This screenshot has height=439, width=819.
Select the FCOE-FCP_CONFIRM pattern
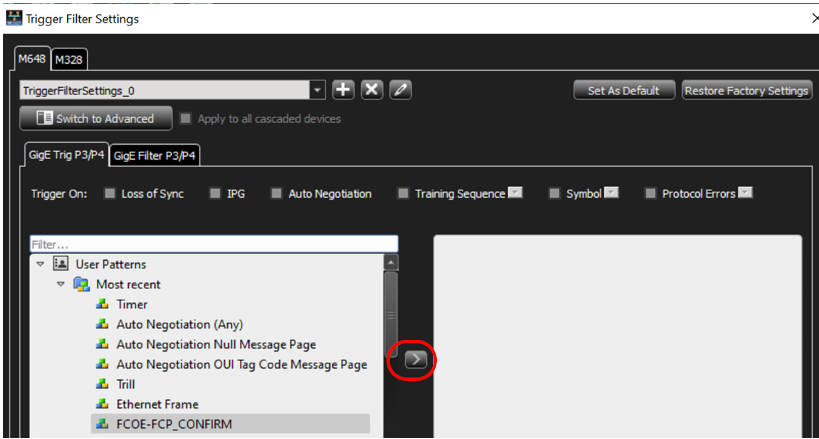[174, 424]
